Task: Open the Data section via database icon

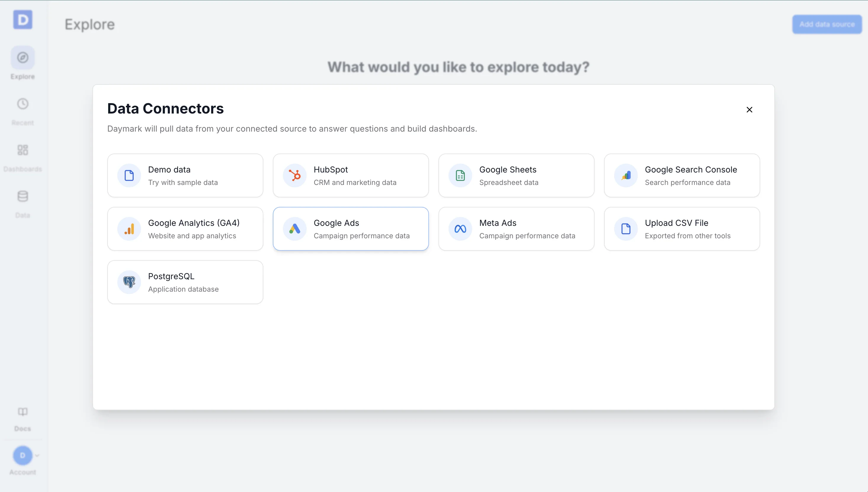Action: (22, 196)
